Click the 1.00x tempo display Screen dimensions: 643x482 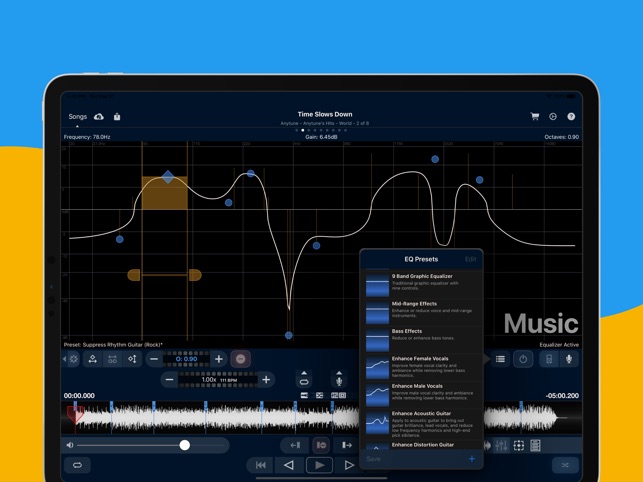tap(218, 379)
